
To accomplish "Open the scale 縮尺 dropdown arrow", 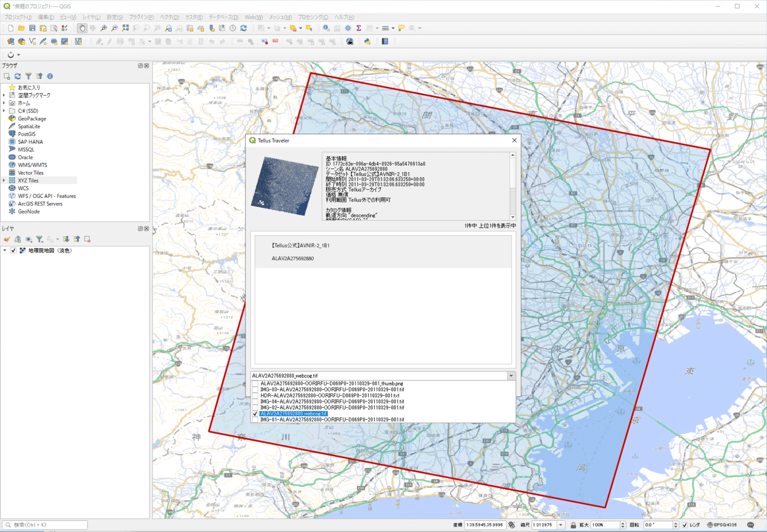I will tap(561, 525).
